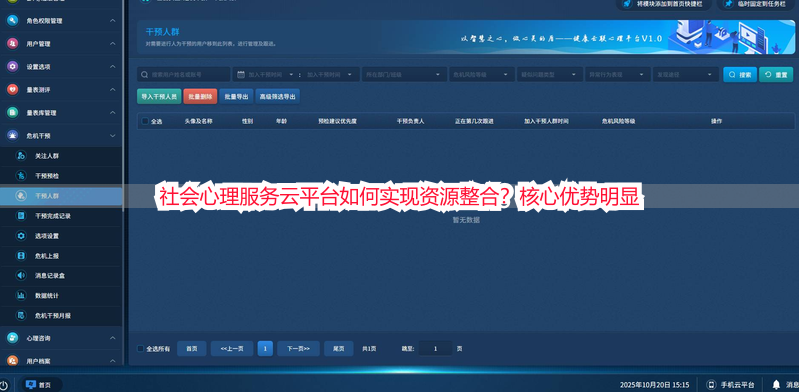
Task: Click the power icon in taskbar
Action: 4,385
